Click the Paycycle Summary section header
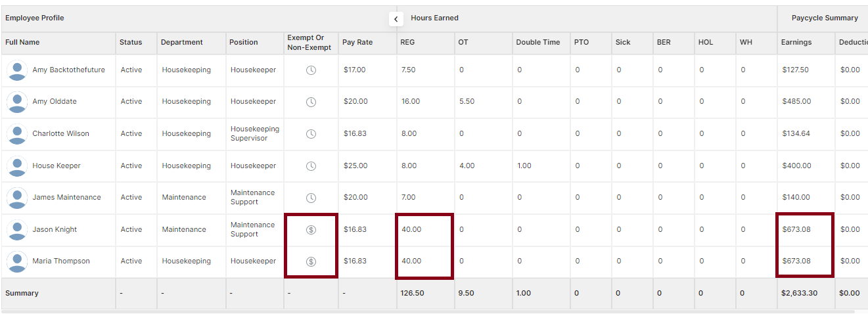Viewport: 868px width, 314px height. point(825,18)
